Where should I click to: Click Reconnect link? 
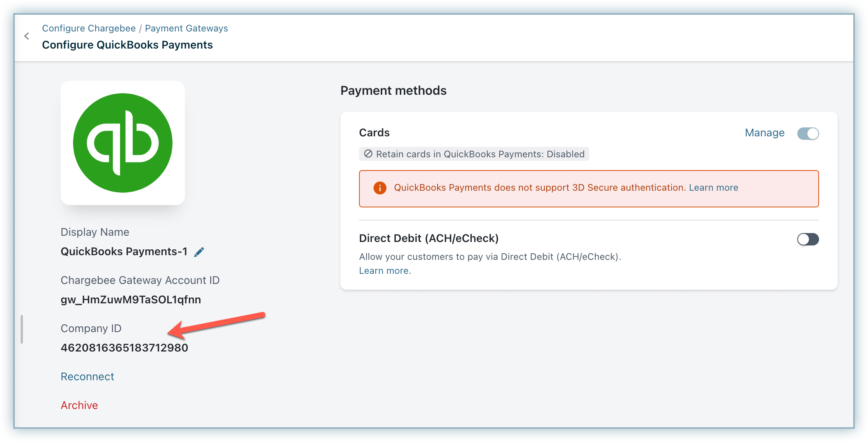point(87,376)
